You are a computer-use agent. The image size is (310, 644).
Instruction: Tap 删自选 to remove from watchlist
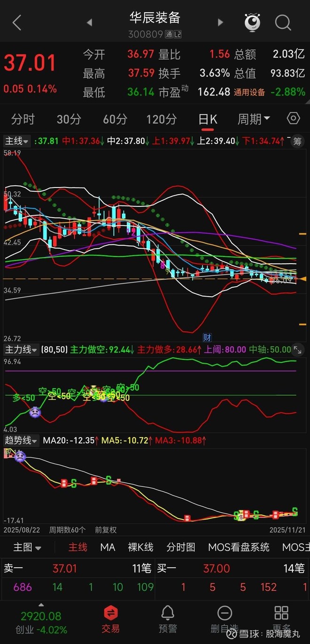225,619
